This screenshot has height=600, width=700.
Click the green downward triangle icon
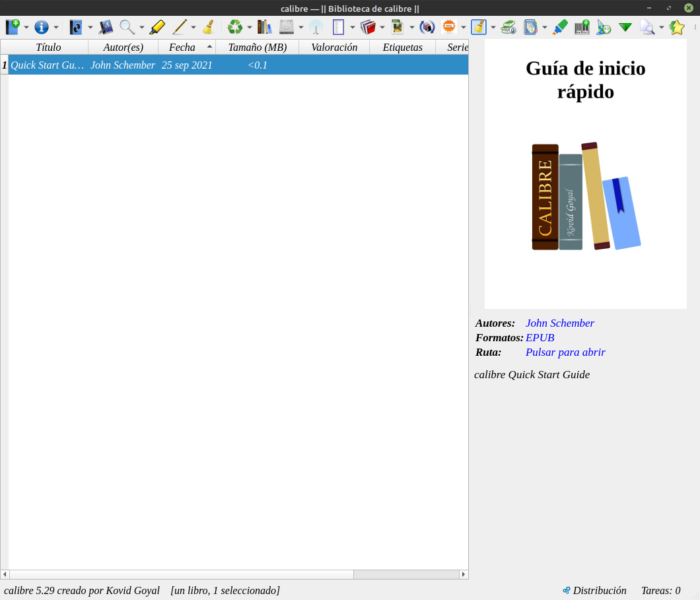pyautogui.click(x=625, y=27)
